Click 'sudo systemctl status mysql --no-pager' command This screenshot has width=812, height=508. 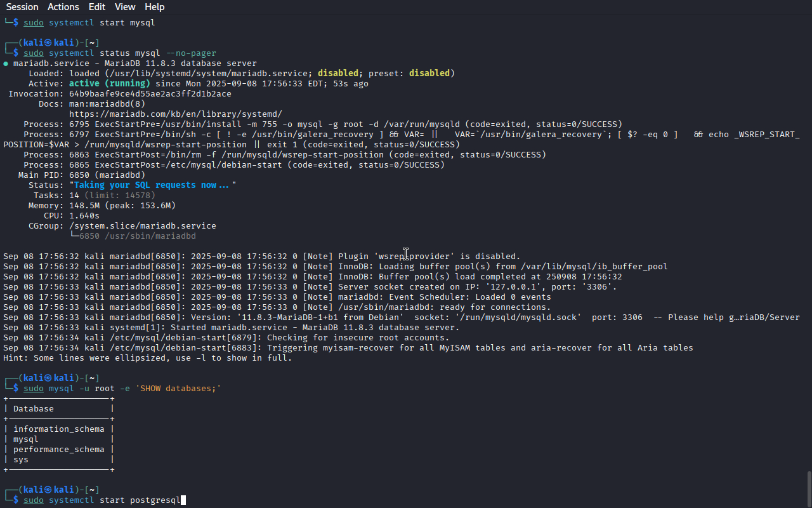[120, 53]
